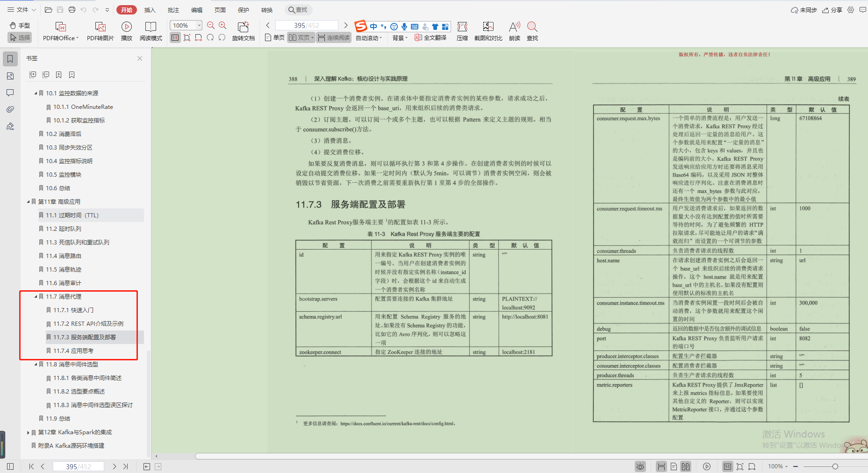This screenshot has height=473, width=868.
Task: Open the comments panel icon in the left sidebar
Action: click(x=10, y=93)
